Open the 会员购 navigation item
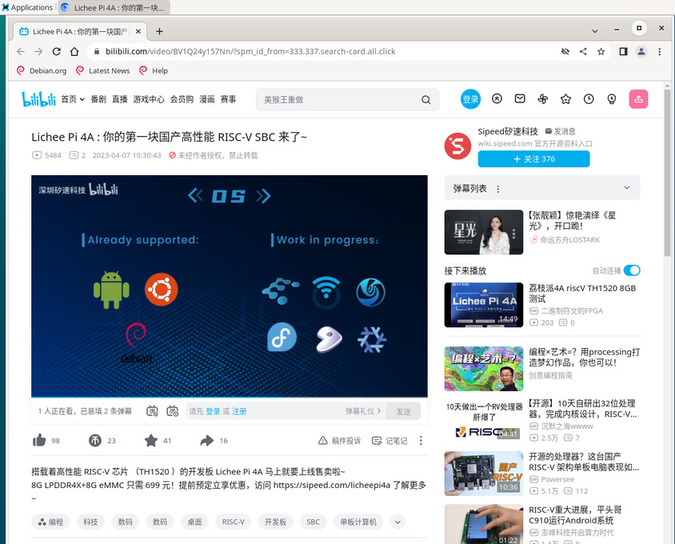This screenshot has height=544, width=675. 182,99
